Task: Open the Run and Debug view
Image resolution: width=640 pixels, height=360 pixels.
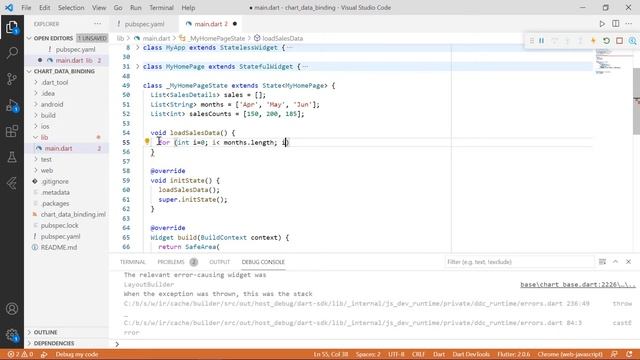Action: pyautogui.click(x=12, y=105)
